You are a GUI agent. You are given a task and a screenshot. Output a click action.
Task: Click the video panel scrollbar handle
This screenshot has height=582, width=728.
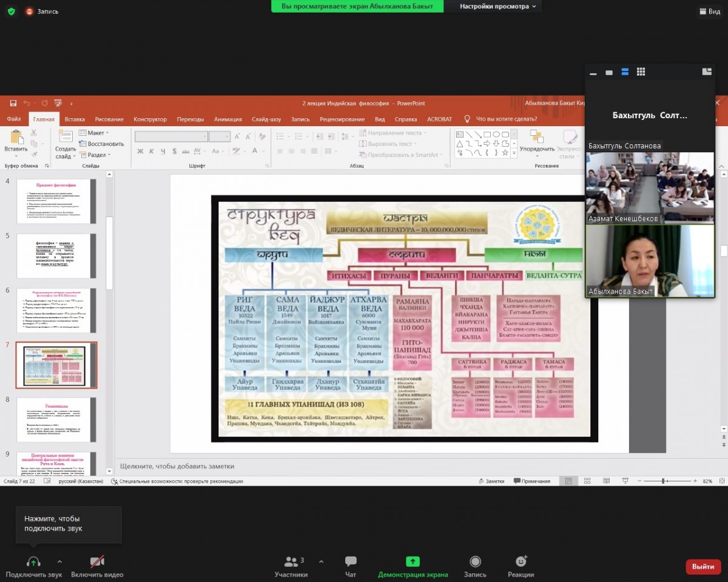coord(724,250)
